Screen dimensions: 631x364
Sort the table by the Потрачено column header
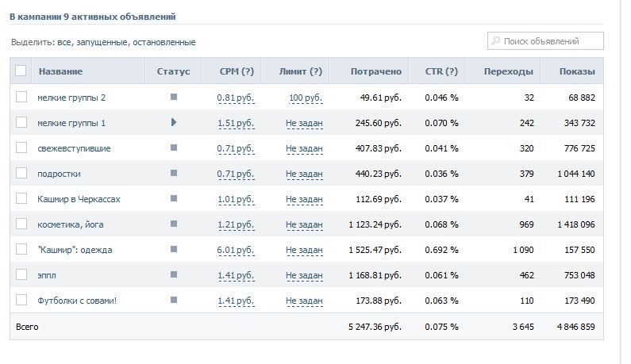coord(376,71)
